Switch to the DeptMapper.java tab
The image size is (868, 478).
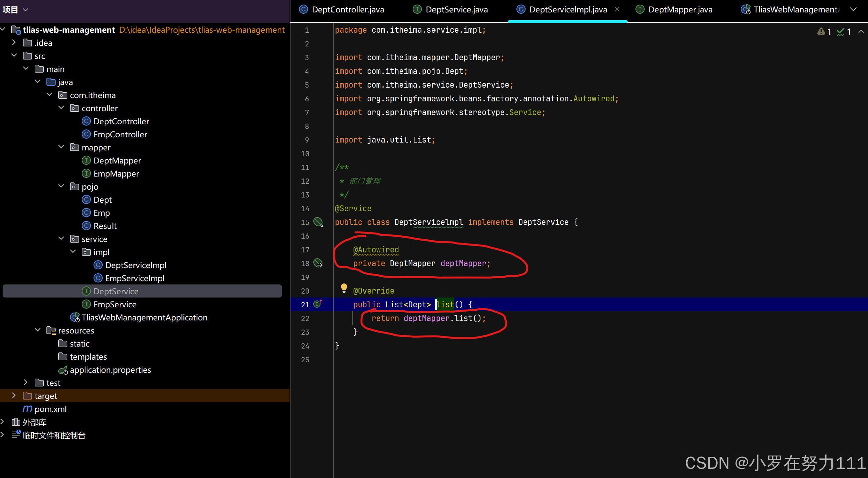[680, 9]
